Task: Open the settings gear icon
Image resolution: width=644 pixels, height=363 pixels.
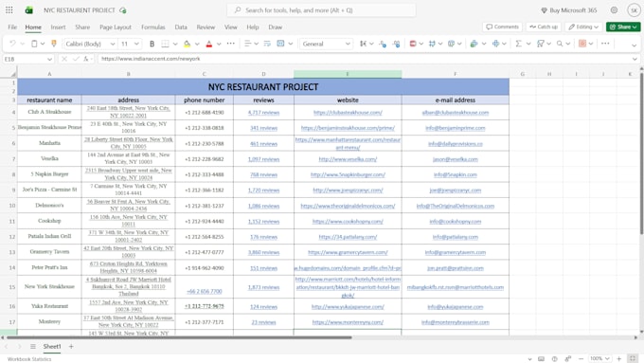Action: tap(614, 10)
